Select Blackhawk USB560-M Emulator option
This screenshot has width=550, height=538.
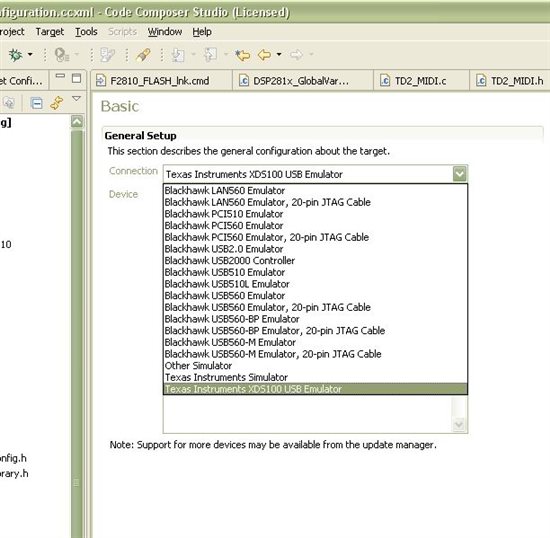tap(315, 342)
